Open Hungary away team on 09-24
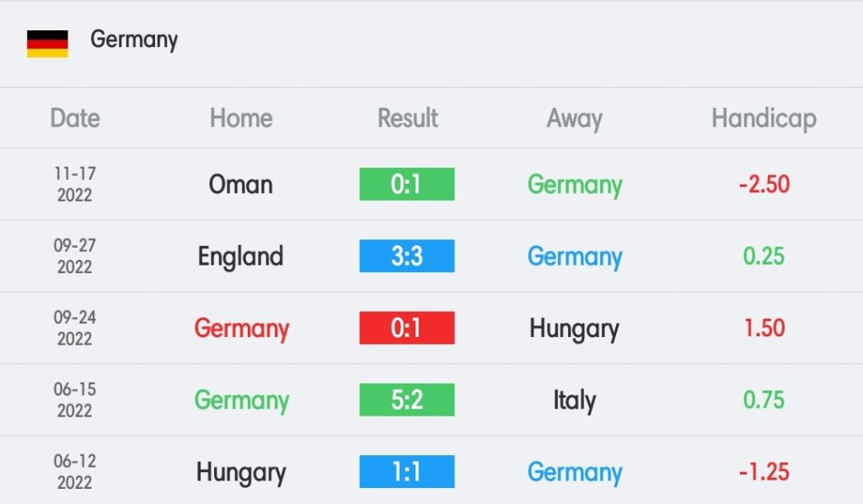The image size is (863, 504). (x=574, y=330)
